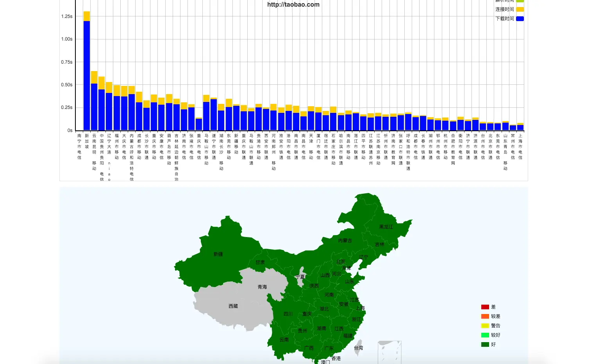This screenshot has width=593, height=364.
Task: Click the bar above 天津移动 label
Action: [311, 118]
